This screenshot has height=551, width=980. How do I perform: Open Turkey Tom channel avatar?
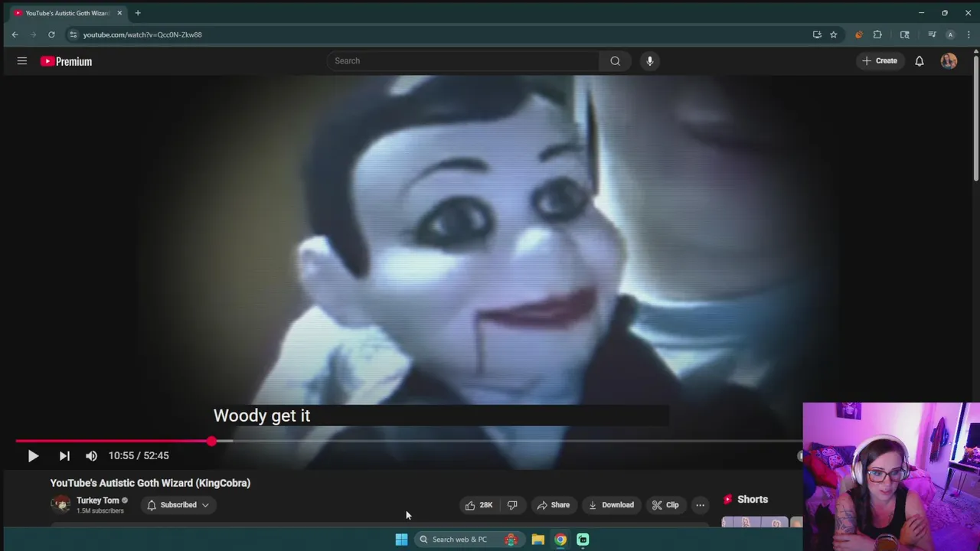point(60,504)
